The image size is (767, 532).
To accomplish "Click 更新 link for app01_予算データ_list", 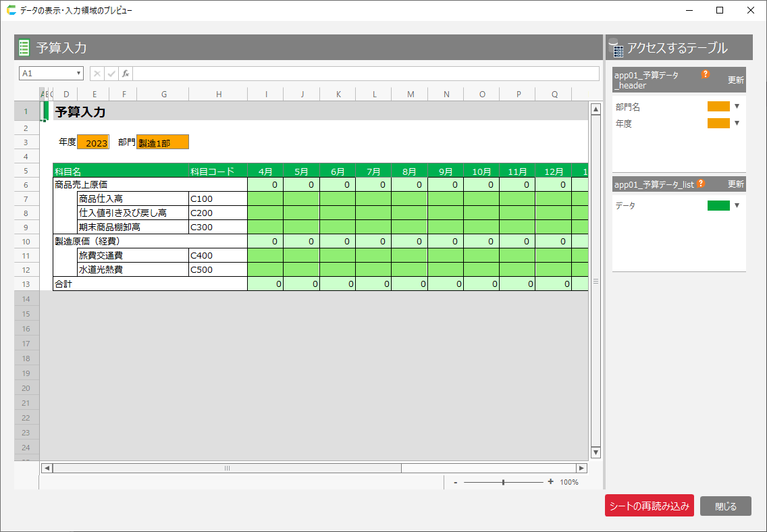I will [735, 184].
